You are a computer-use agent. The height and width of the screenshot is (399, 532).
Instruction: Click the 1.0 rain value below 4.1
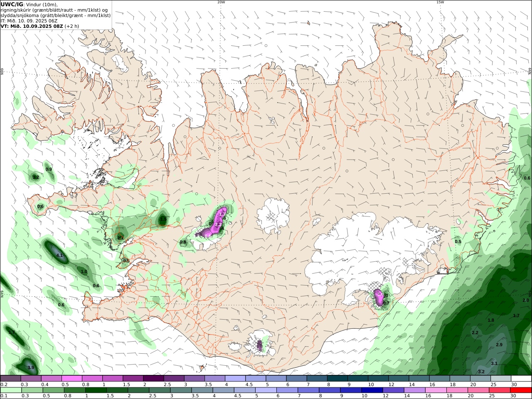click(x=84, y=272)
